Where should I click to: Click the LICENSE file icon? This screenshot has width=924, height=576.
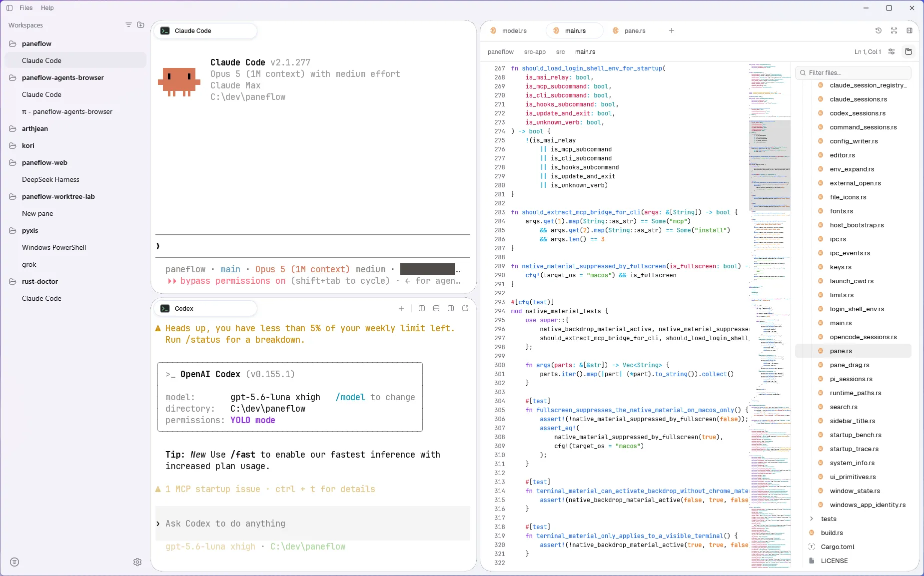click(x=812, y=561)
